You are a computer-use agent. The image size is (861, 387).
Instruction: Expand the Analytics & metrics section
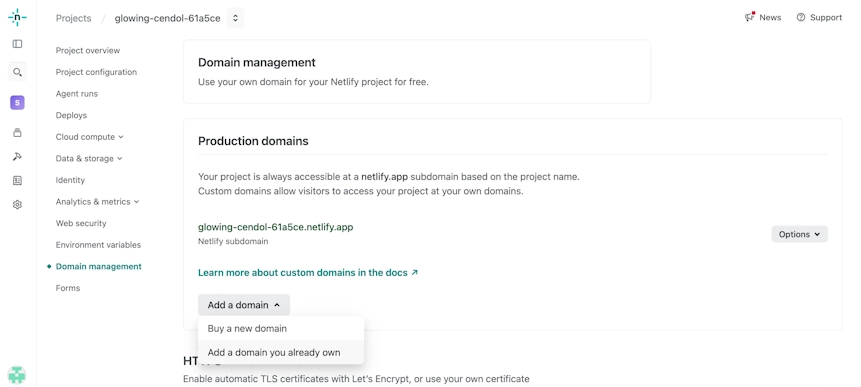[x=97, y=201]
